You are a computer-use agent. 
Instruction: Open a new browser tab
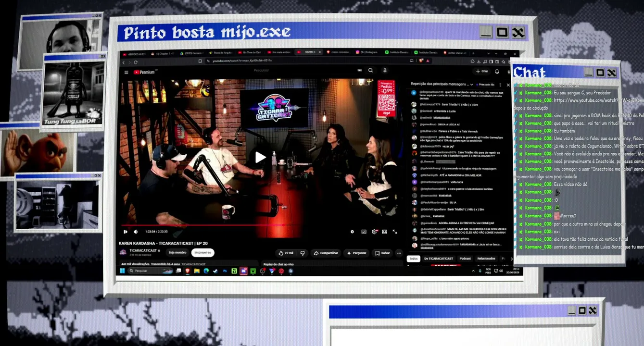click(x=473, y=52)
